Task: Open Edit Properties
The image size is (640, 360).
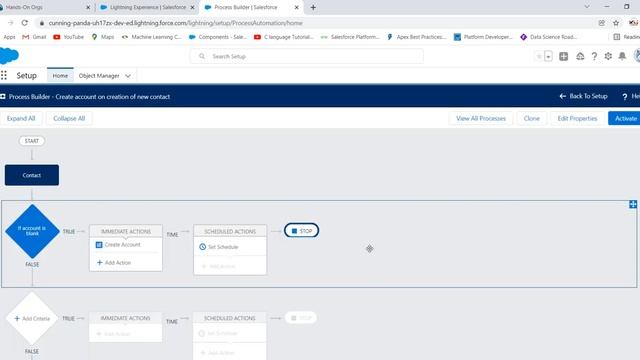Action: click(577, 118)
